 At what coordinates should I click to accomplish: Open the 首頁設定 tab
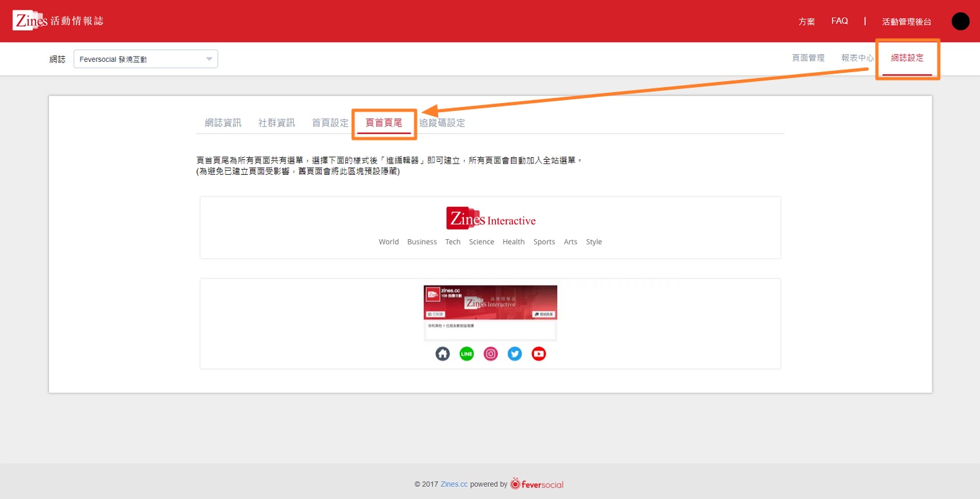pyautogui.click(x=330, y=122)
